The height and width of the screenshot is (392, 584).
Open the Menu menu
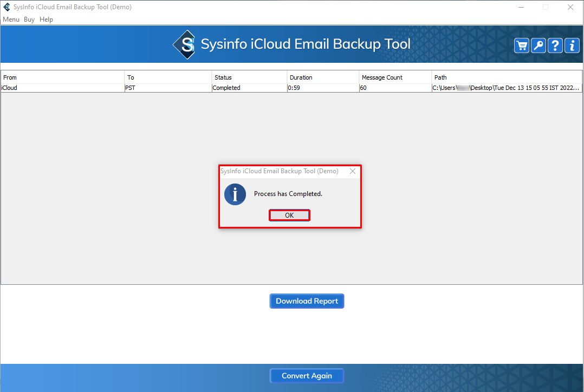[11, 19]
